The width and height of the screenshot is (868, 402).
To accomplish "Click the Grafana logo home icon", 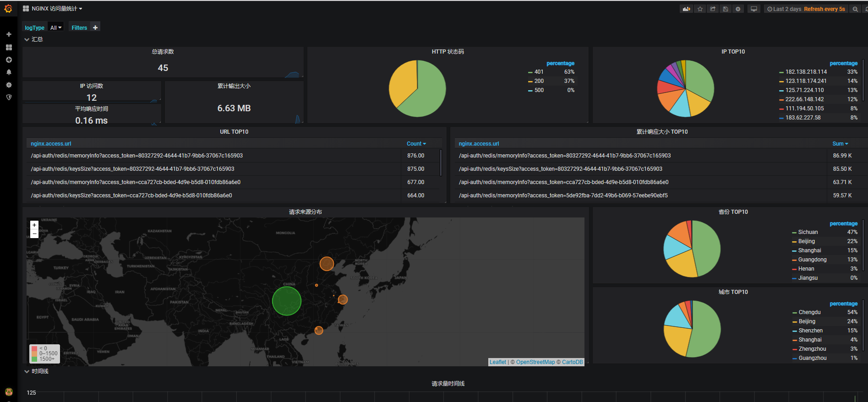I will pyautogui.click(x=8, y=9).
